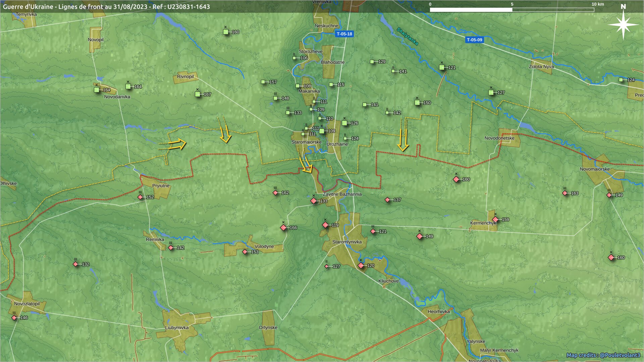Select the green unit marker 129
The image size is (644, 362).
(x=372, y=62)
